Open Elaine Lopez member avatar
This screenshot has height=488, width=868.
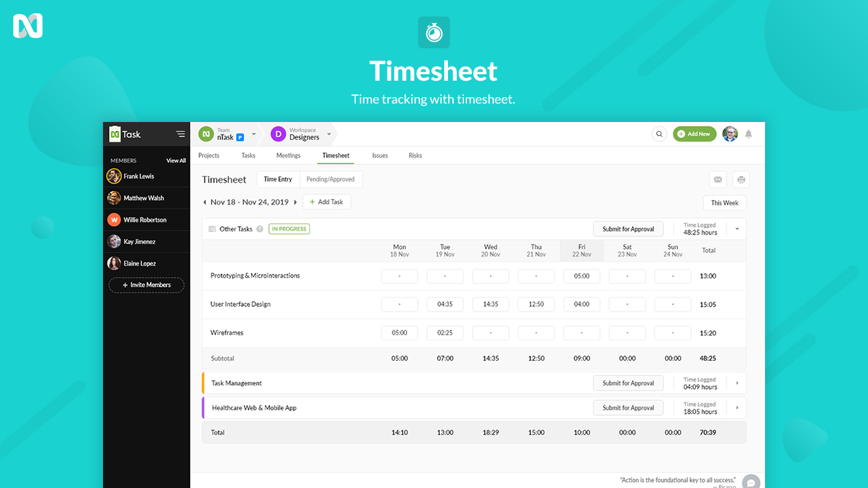tap(114, 263)
